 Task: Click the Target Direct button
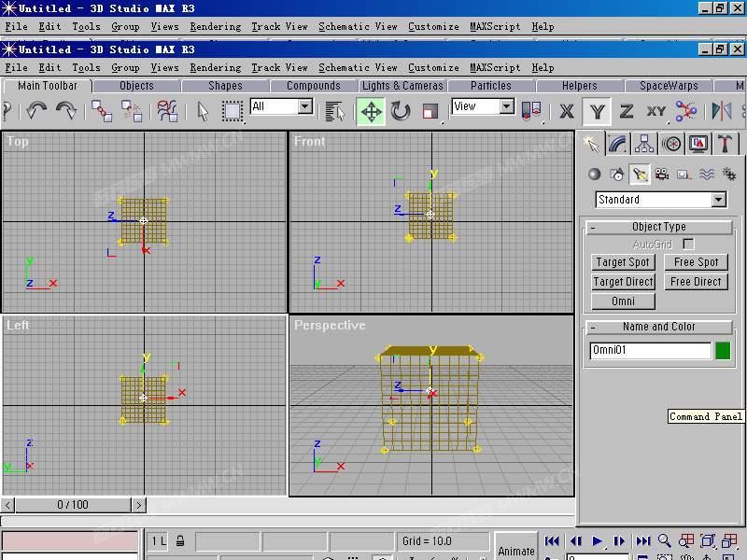(x=623, y=282)
